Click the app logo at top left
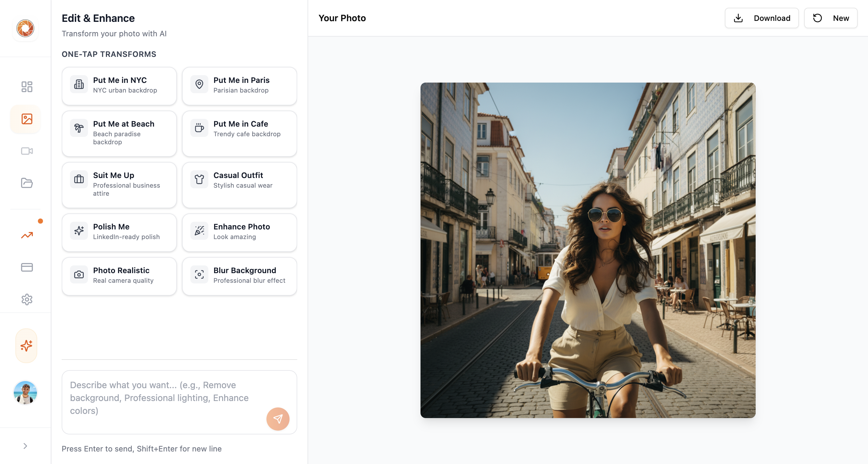This screenshot has width=868, height=464. tap(25, 28)
